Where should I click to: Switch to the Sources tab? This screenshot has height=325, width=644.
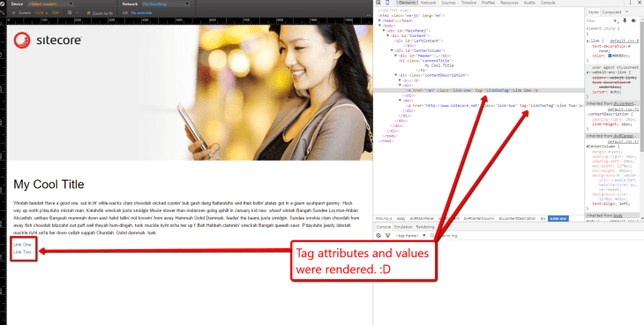click(448, 3)
